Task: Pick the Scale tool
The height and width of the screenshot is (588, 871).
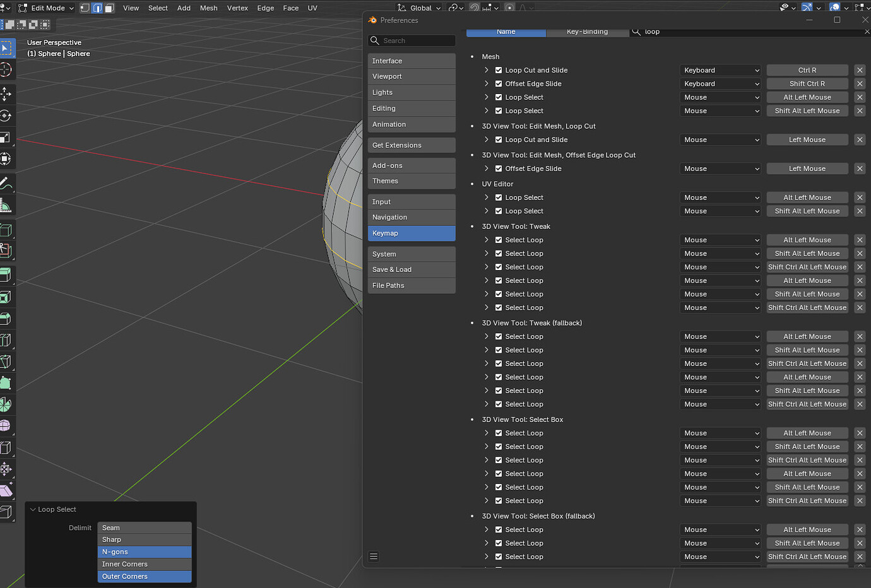Action: pyautogui.click(x=6, y=138)
